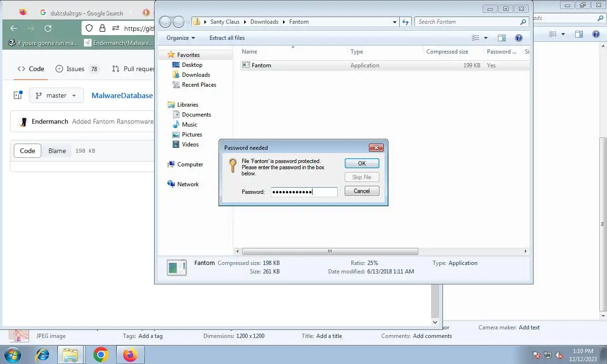Click the network tray icon
607x364 pixels.
tap(548, 355)
